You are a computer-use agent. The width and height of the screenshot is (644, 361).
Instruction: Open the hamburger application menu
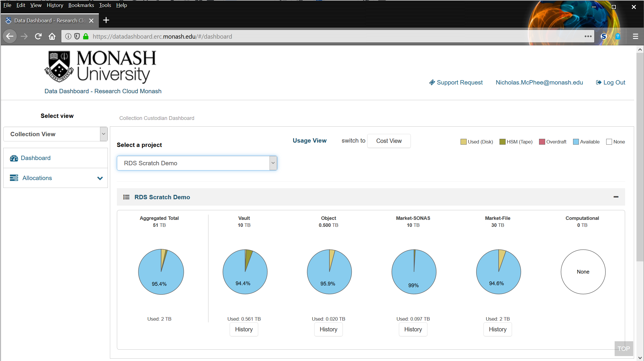(635, 36)
